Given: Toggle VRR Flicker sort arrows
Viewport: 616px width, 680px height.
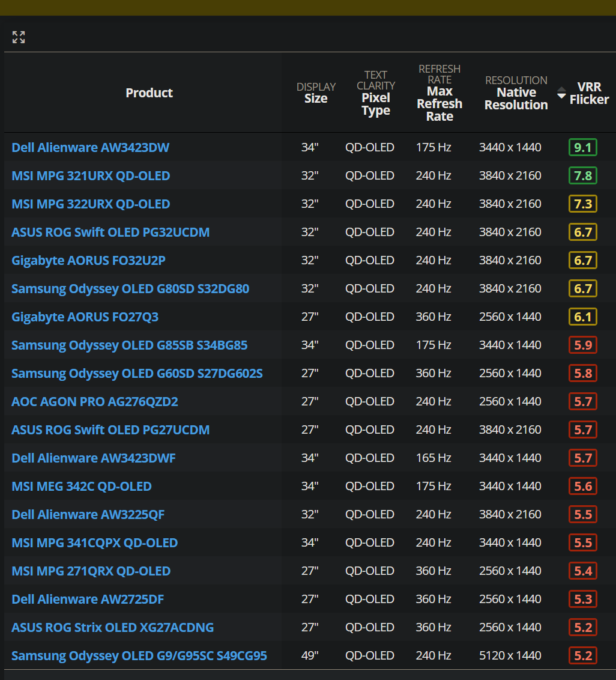Looking at the screenshot, I should click(561, 93).
